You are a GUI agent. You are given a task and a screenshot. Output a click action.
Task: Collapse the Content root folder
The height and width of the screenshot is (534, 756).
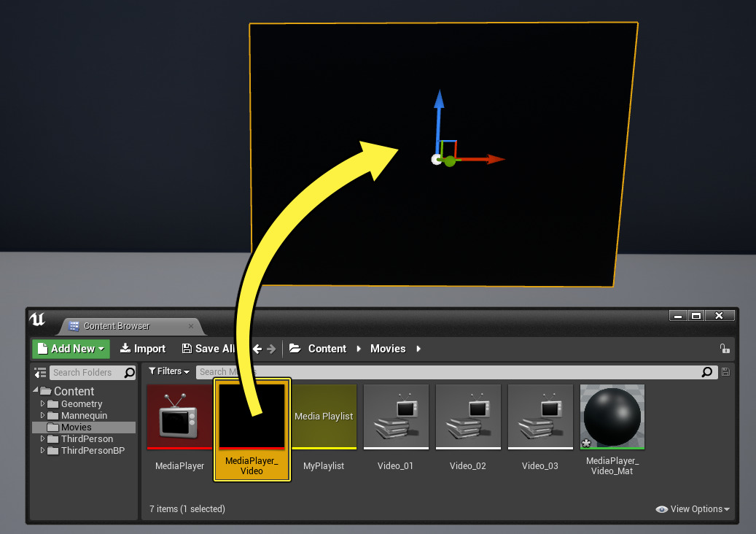(36, 390)
